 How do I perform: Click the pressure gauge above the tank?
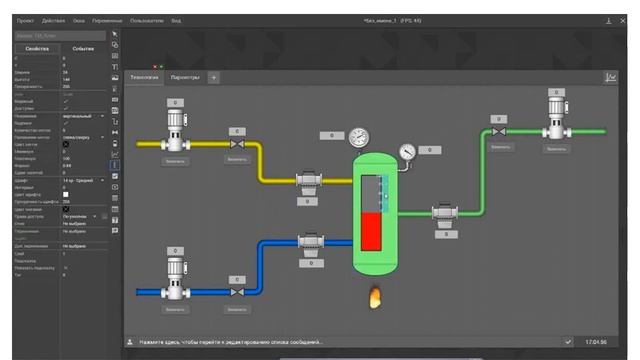(x=359, y=138)
